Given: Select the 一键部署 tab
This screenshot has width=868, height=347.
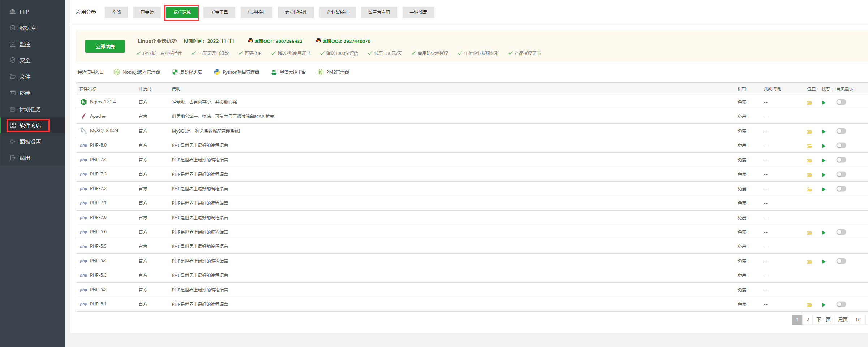Looking at the screenshot, I should tap(418, 12).
